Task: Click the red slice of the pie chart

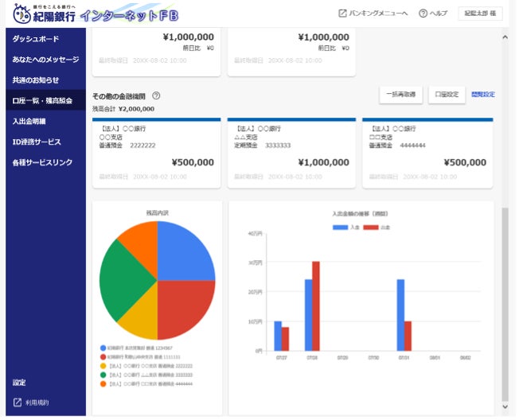Action: pos(182,306)
